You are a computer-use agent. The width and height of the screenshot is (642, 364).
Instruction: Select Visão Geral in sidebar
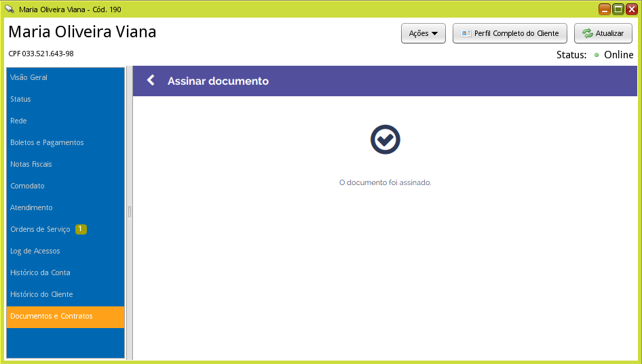click(66, 77)
